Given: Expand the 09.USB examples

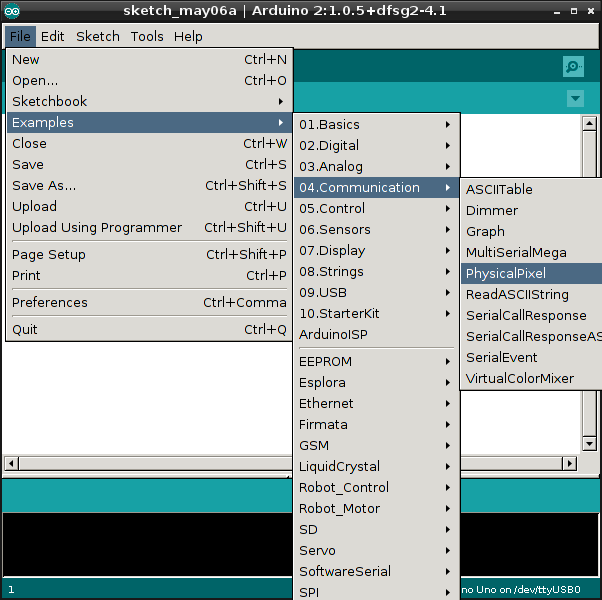Looking at the screenshot, I should point(376,293).
